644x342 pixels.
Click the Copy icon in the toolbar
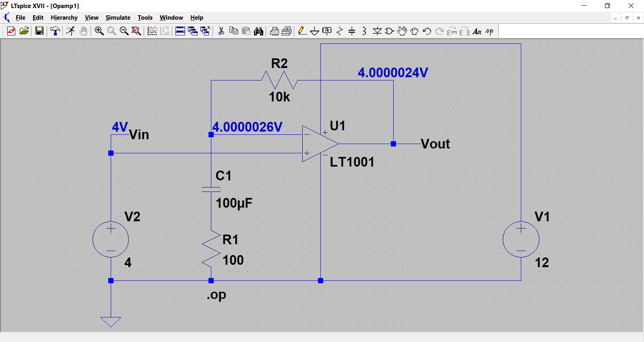coord(233,31)
